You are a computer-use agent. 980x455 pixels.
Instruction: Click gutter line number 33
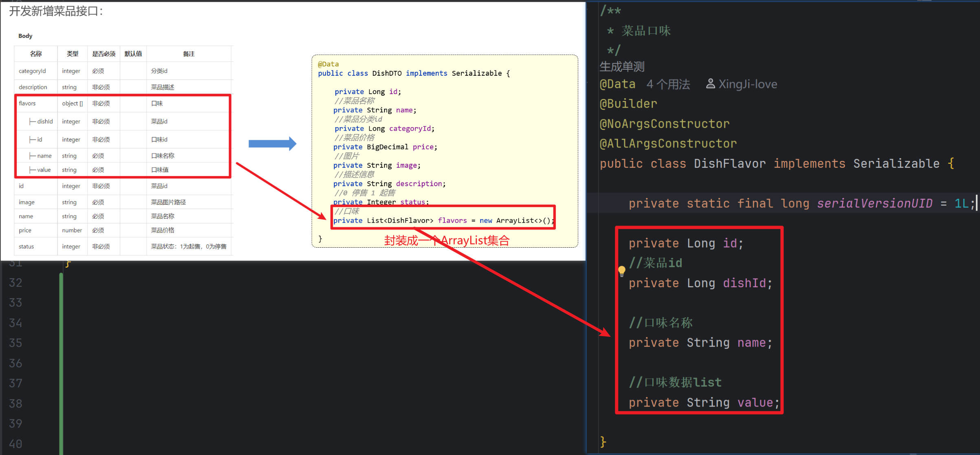tap(15, 303)
